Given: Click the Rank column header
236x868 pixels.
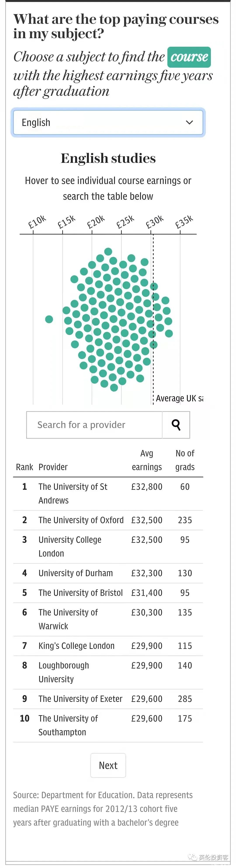Looking at the screenshot, I should click(x=24, y=467).
